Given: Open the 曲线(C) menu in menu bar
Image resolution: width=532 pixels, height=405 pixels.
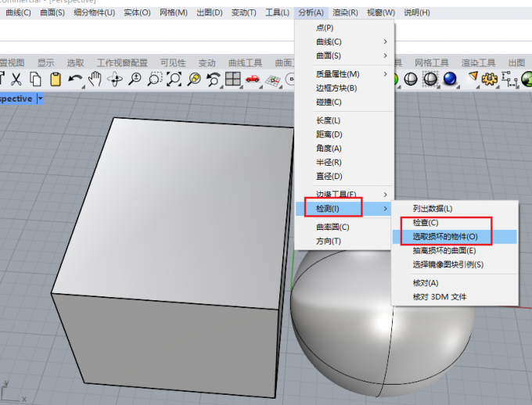Looking at the screenshot, I should click(x=19, y=13).
